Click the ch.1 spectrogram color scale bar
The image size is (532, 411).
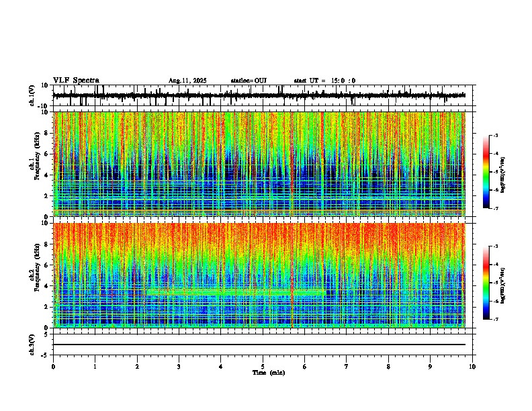486,172
